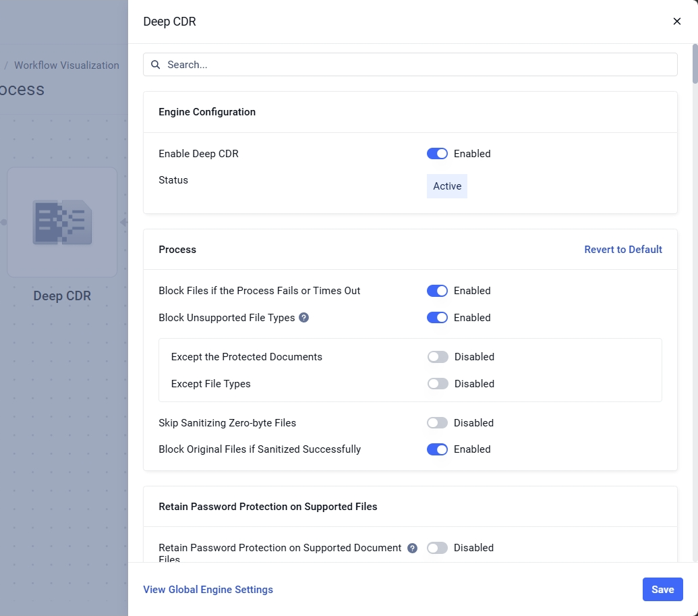Click the Retain Password Protection on Supported Files heading
698x616 pixels.
(268, 507)
